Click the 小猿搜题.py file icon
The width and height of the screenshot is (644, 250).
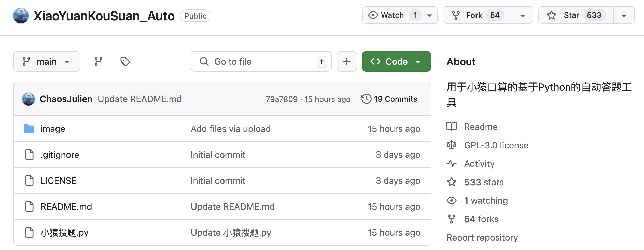coord(29,232)
